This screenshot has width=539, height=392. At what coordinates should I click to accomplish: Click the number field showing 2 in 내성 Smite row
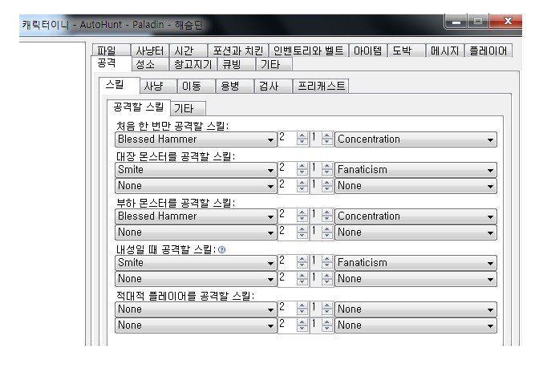(x=286, y=262)
